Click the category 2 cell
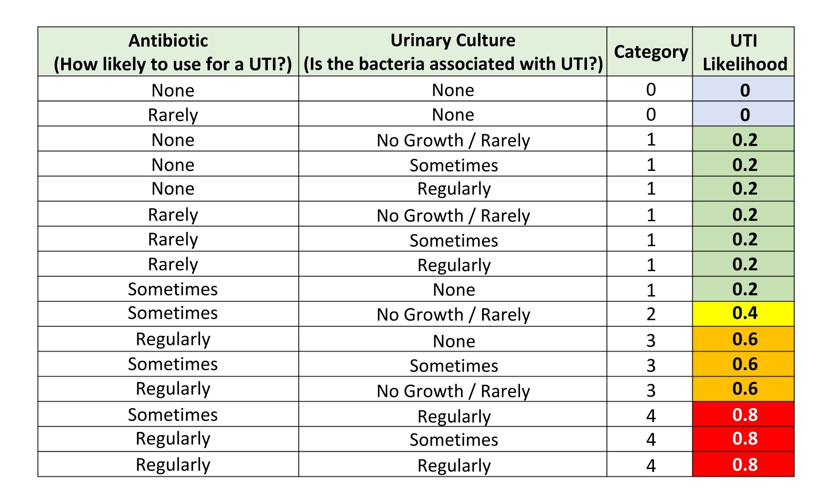Viewport: 832px width, 504px height. [x=650, y=314]
